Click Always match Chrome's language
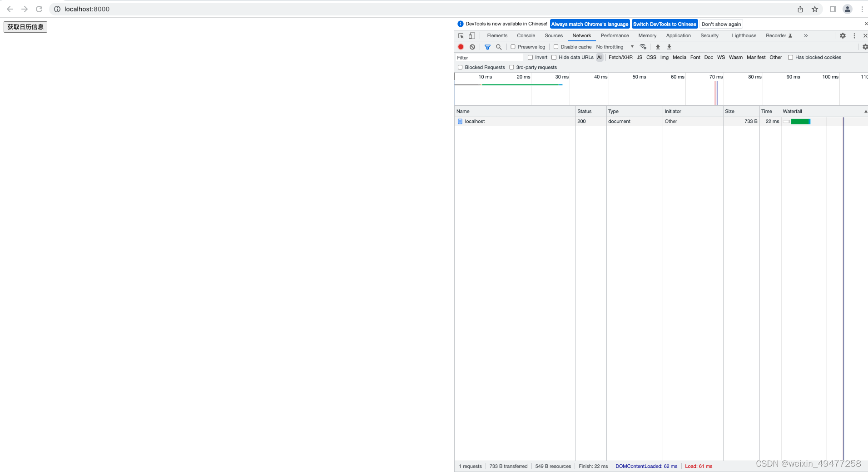The image size is (868, 472). 590,24
